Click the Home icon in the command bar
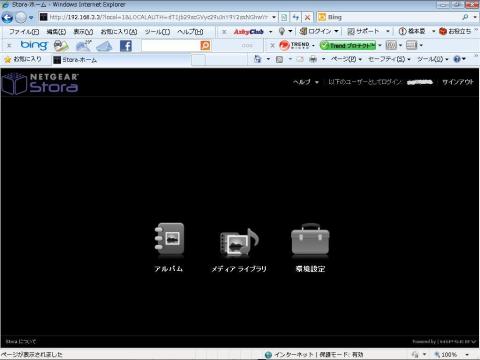The height and width of the screenshot is (360, 480). [x=257, y=59]
